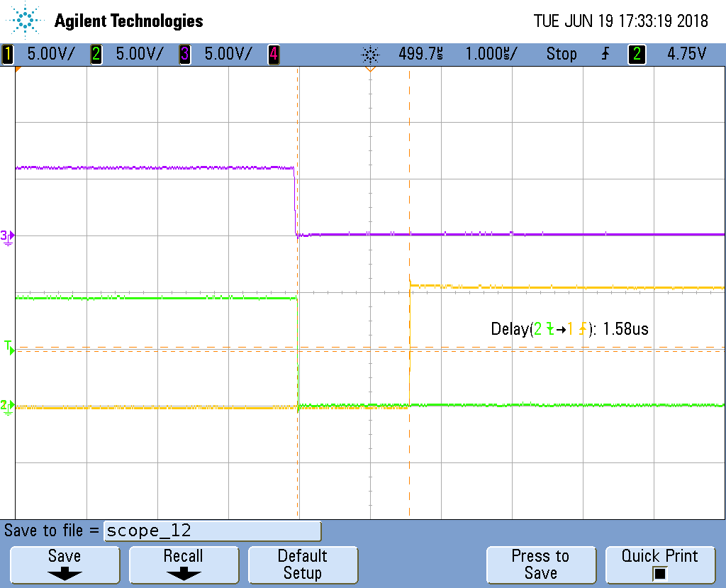This screenshot has height=588, width=726.
Task: Toggle the Quick Print checkbox
Action: 660,574
